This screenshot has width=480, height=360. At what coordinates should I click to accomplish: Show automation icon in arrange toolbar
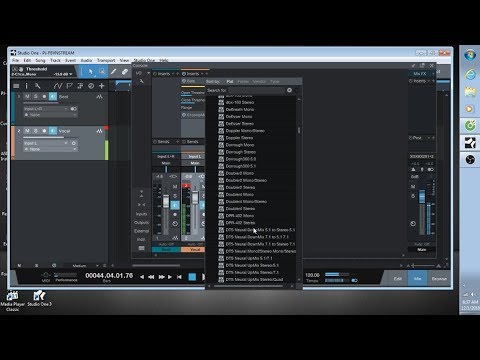(57, 86)
